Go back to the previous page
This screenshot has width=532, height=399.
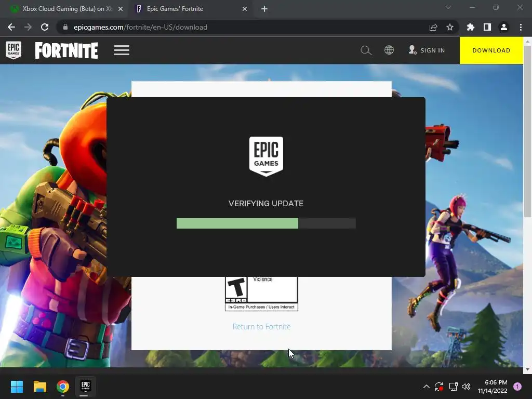click(x=11, y=27)
